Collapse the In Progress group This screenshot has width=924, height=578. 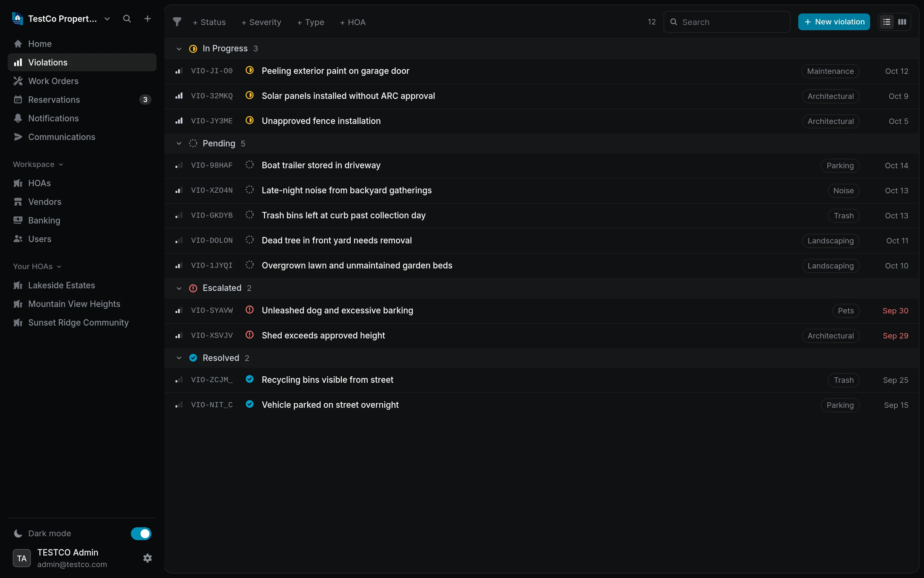179,48
